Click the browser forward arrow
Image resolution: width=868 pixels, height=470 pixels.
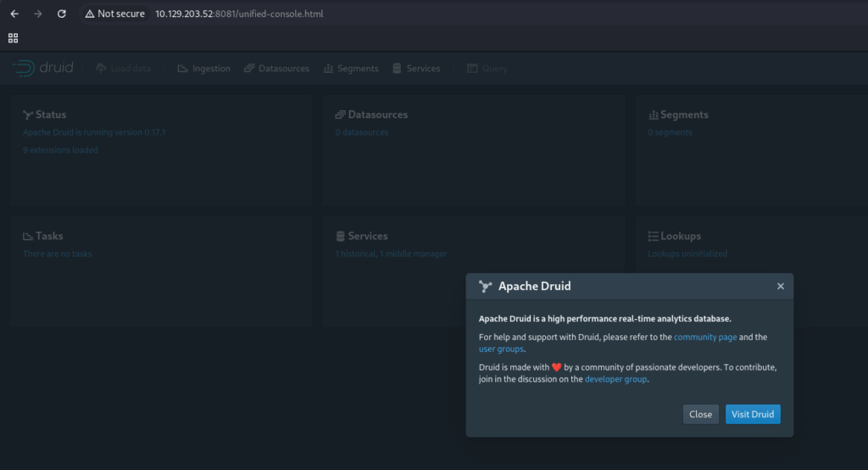coord(37,14)
